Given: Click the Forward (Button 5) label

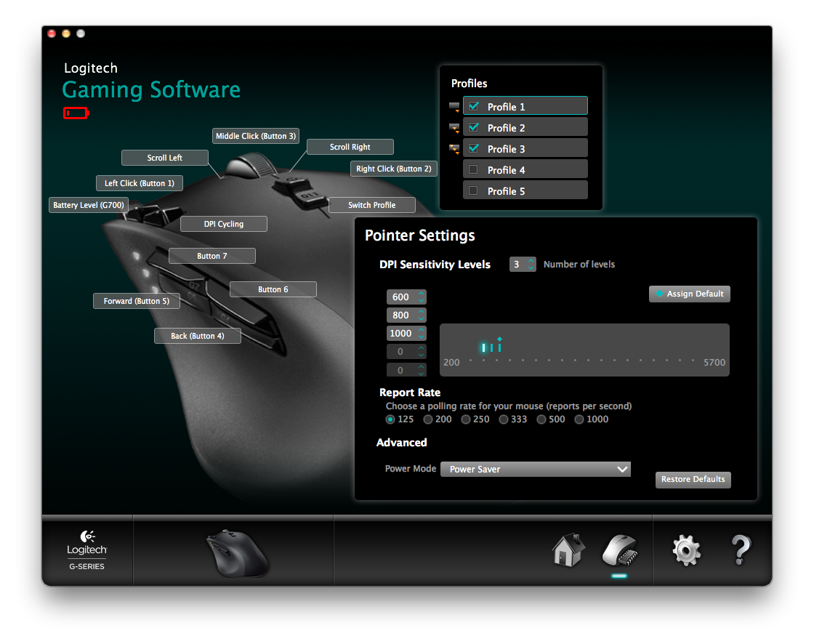Looking at the screenshot, I should pyautogui.click(x=137, y=301).
